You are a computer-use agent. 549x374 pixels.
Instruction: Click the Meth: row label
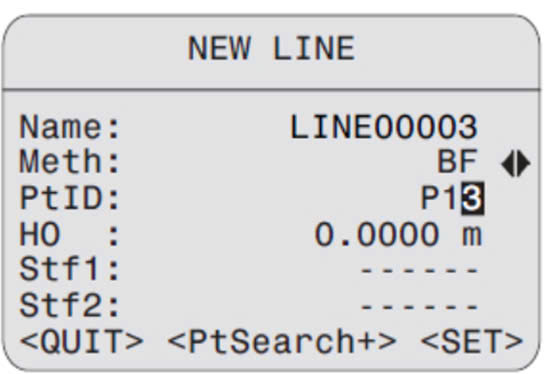pos(70,161)
